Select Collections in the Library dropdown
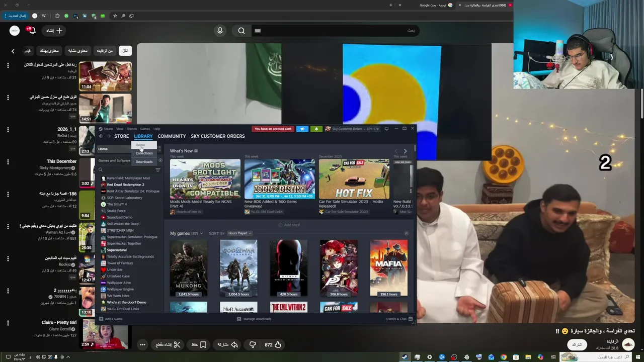Screen dimensions: 644x362 pyautogui.click(x=144, y=153)
